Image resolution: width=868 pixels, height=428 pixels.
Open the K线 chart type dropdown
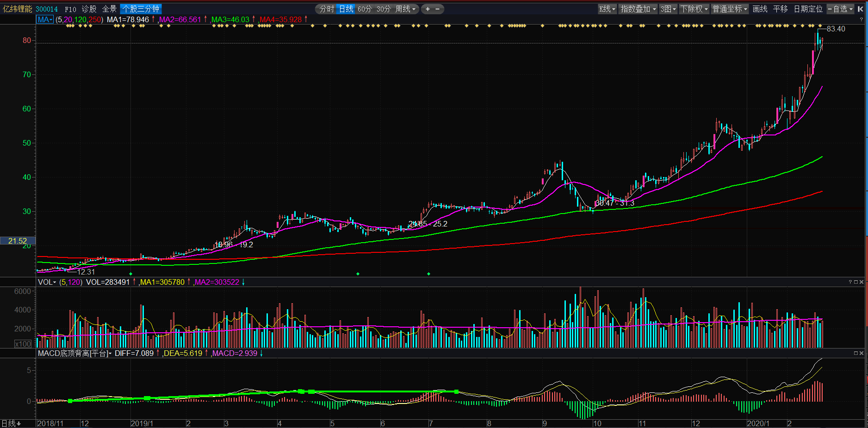coord(607,9)
